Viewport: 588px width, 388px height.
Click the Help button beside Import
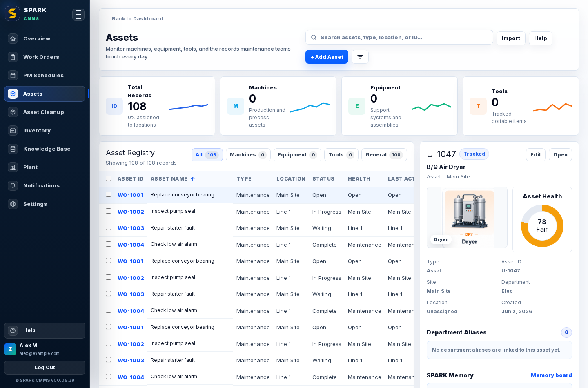click(x=541, y=38)
